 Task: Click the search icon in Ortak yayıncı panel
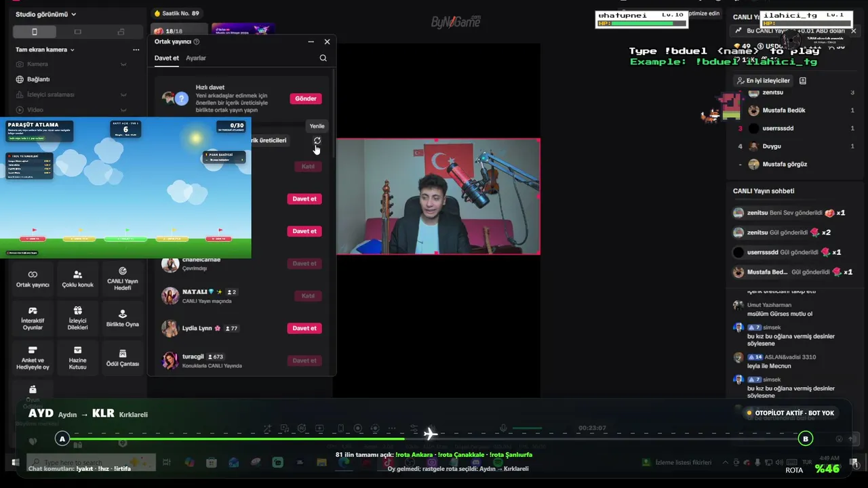coord(323,58)
